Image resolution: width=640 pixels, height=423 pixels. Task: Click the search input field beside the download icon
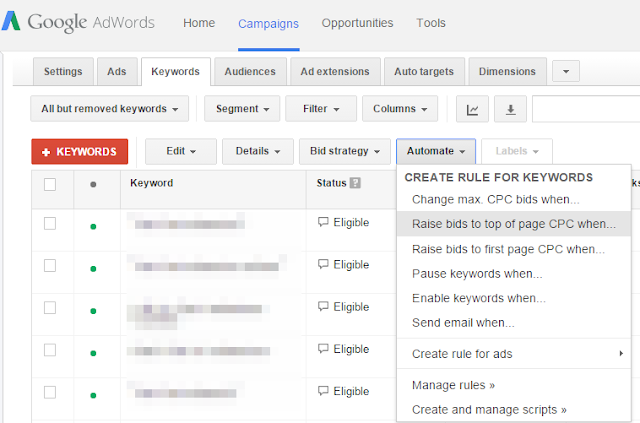pyautogui.click(x=586, y=109)
